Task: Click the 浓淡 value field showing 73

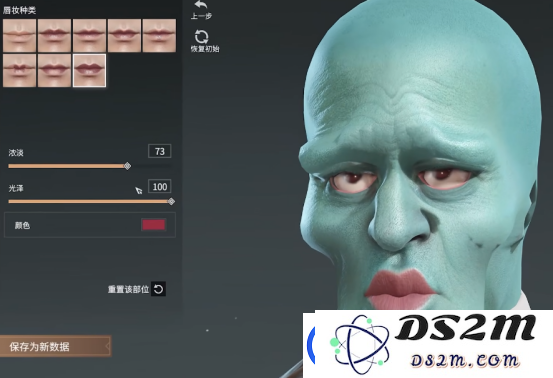Action: tap(160, 151)
